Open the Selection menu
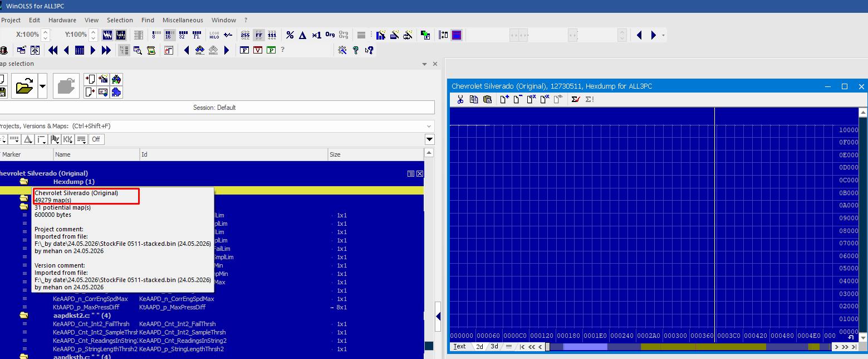The height and width of the screenshot is (359, 868). 120,20
